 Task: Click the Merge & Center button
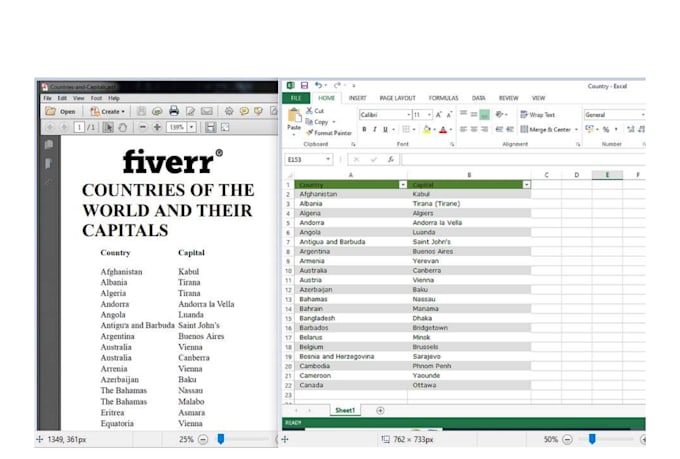tap(546, 129)
